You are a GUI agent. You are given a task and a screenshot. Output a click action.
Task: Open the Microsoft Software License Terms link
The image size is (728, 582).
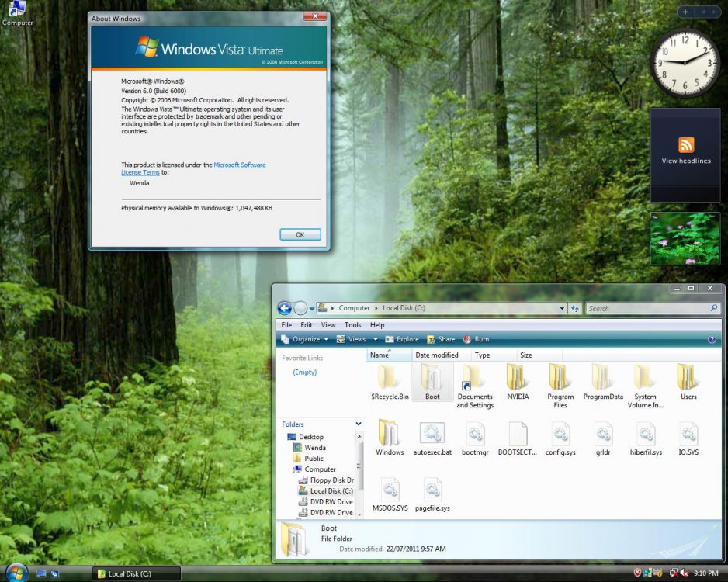[239, 165]
